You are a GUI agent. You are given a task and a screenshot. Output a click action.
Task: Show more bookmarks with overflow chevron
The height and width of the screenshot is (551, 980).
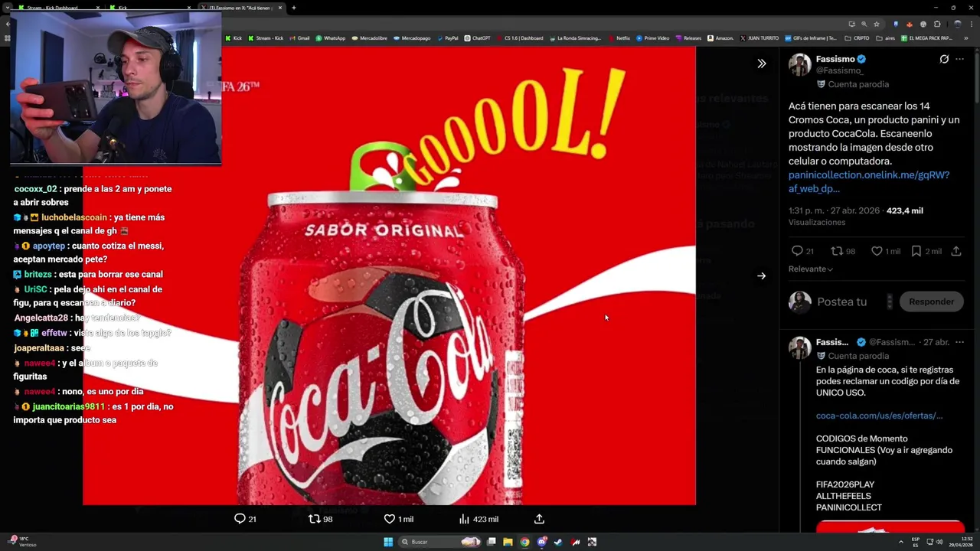(x=966, y=37)
